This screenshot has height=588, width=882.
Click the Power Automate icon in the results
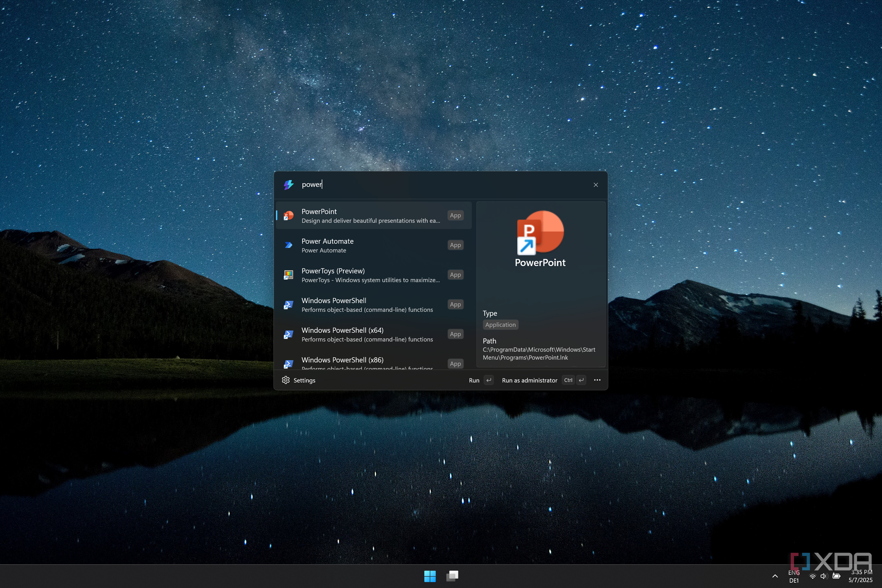pyautogui.click(x=288, y=245)
